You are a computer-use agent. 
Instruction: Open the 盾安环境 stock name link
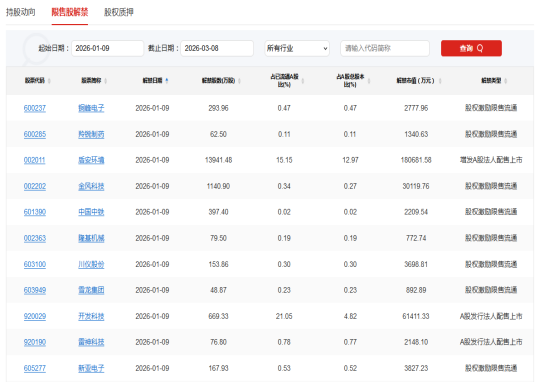tap(91, 160)
